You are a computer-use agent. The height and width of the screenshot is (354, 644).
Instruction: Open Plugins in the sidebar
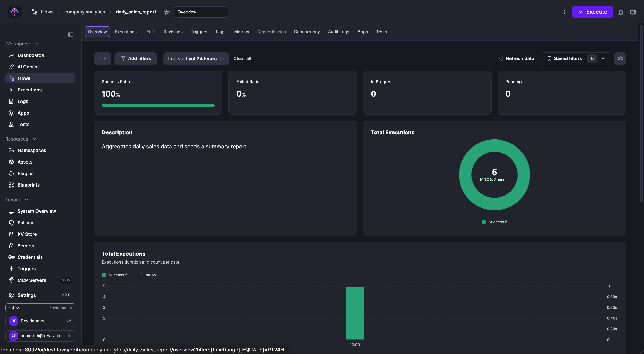(x=40, y=173)
